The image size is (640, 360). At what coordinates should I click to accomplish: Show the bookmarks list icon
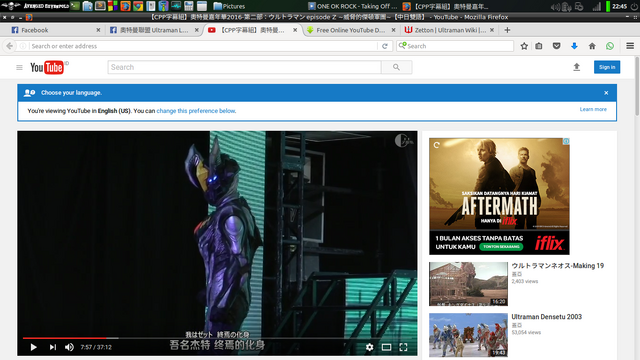coord(539,46)
